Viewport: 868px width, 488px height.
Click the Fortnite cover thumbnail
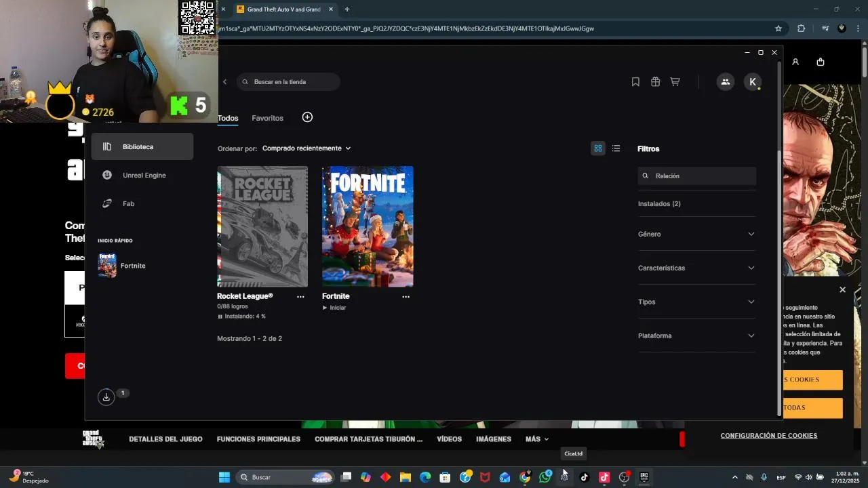368,226
